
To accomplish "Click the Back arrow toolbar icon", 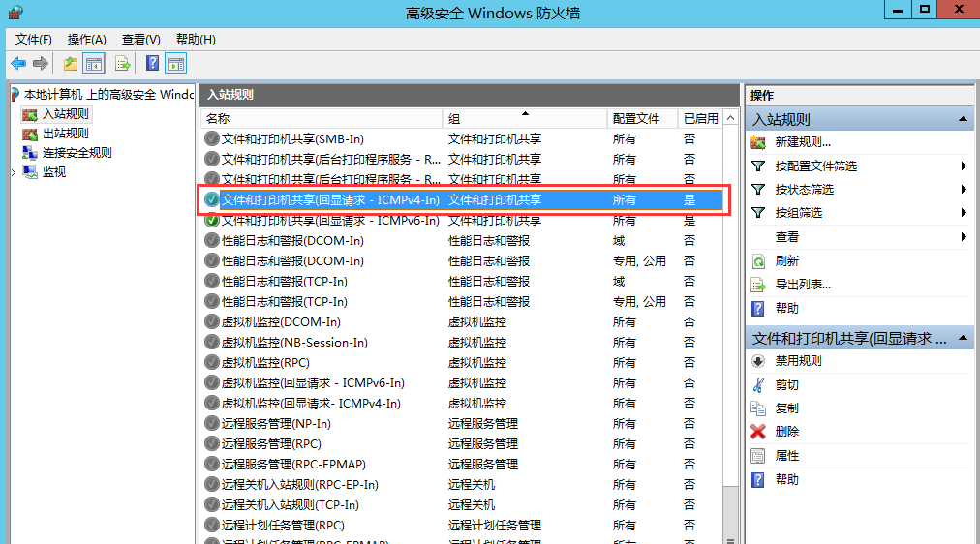I will click(x=18, y=64).
